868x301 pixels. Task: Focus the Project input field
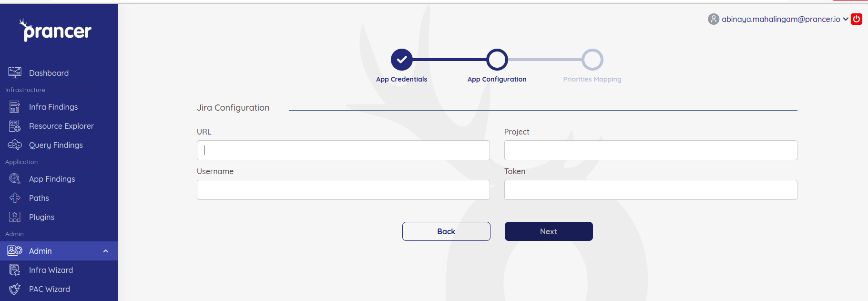651,150
